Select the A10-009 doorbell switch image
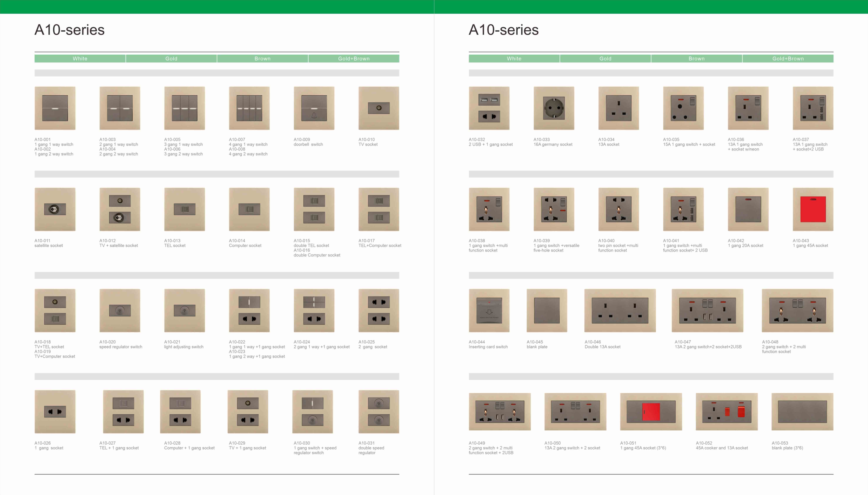The image size is (868, 495). (314, 108)
